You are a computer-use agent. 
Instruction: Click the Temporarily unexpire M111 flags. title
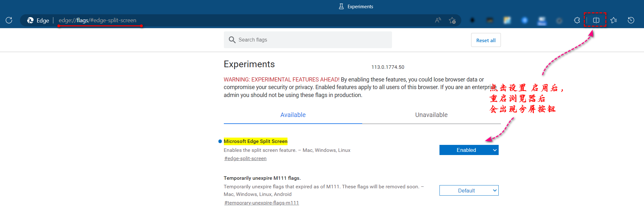262,178
